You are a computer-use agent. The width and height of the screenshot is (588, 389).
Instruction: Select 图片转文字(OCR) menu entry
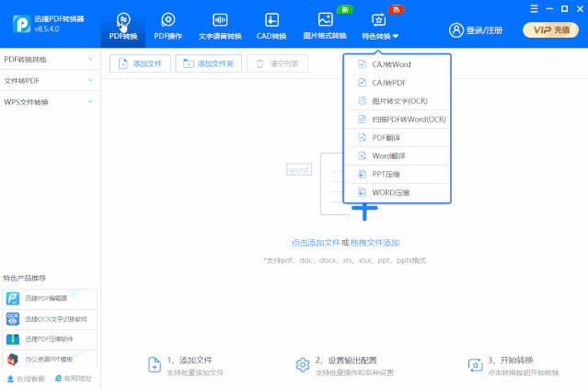398,101
